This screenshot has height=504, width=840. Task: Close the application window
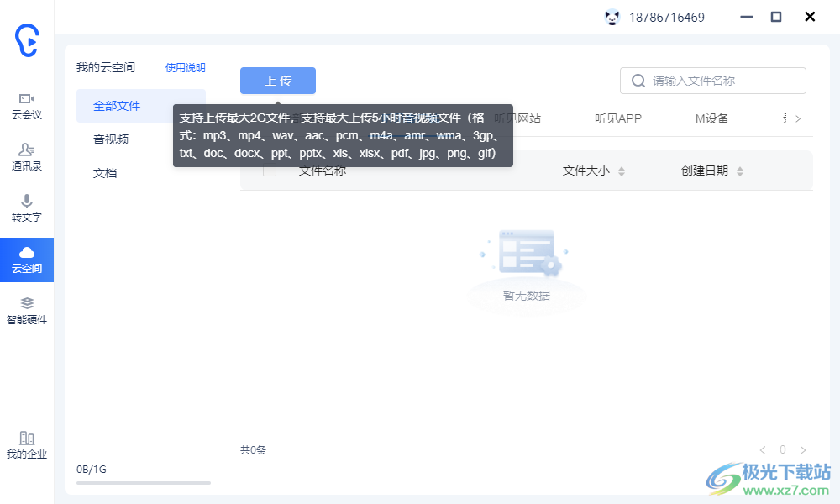810,17
